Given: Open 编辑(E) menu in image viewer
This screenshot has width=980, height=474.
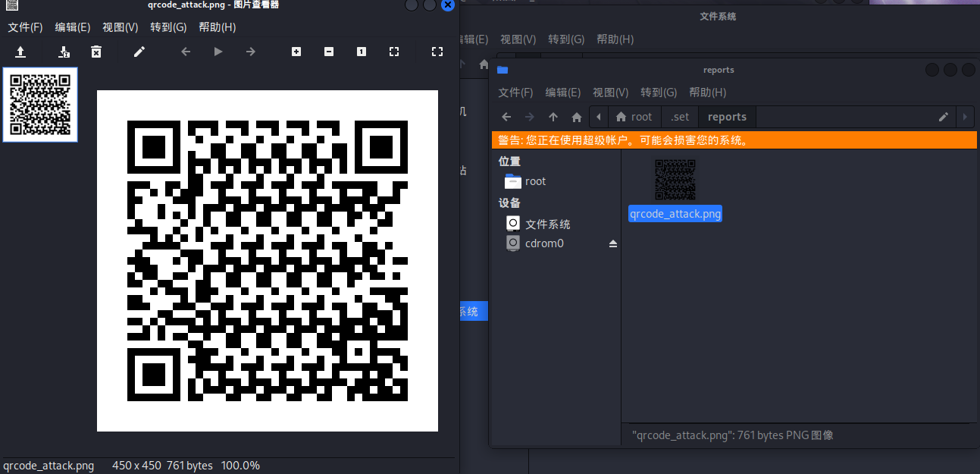Looking at the screenshot, I should 73,27.
